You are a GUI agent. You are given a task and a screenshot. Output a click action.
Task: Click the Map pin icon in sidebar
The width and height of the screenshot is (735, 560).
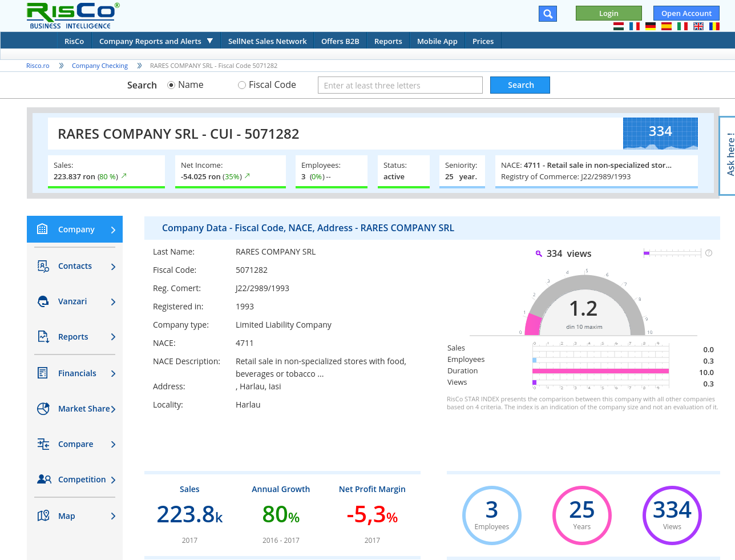(43, 516)
